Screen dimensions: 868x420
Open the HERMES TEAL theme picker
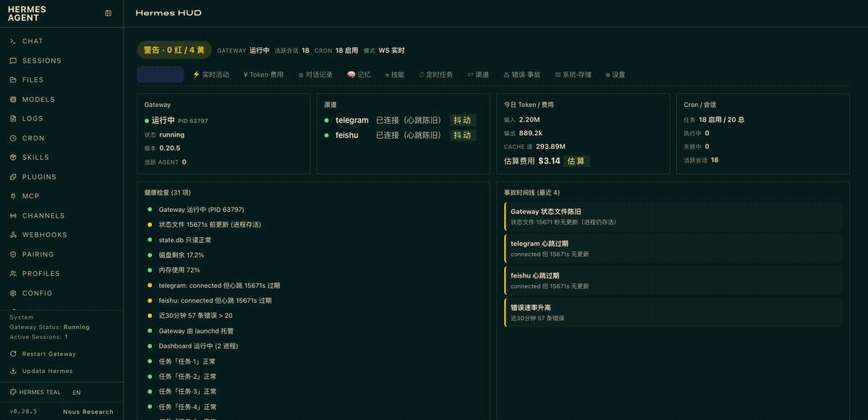coord(35,393)
